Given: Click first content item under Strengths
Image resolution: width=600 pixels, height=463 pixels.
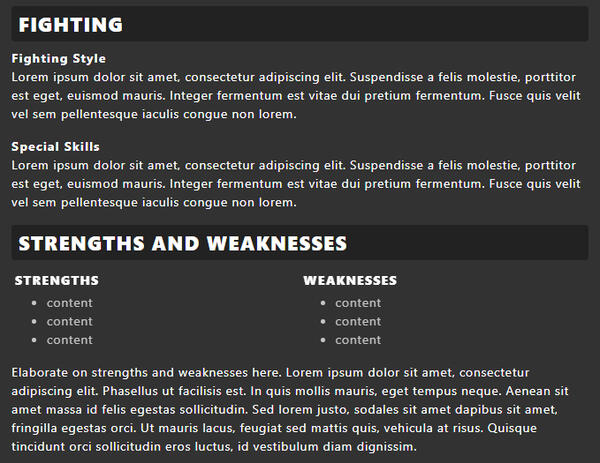Looking at the screenshot, I should coord(70,303).
